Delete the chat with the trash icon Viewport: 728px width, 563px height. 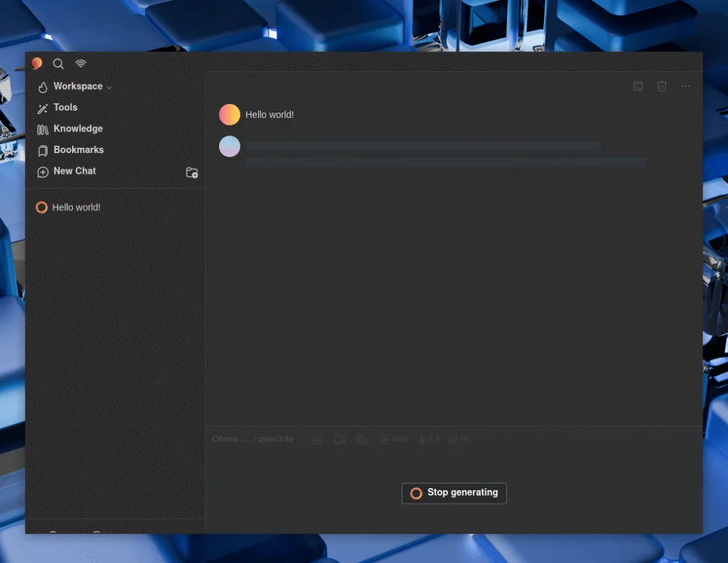click(x=662, y=86)
